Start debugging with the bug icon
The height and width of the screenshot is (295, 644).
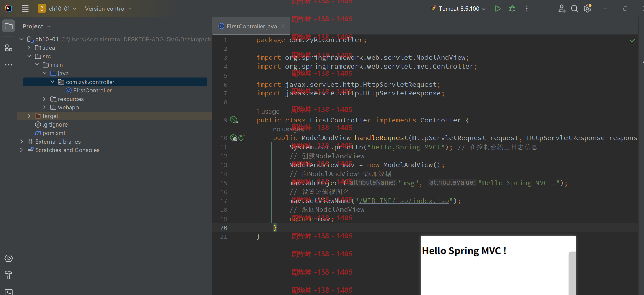[512, 9]
